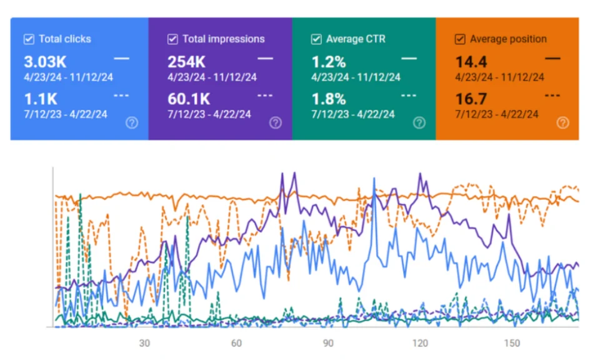This screenshot has width=595, height=364.
Task: Toggle the Average CTR checkbox
Action: [316, 39]
